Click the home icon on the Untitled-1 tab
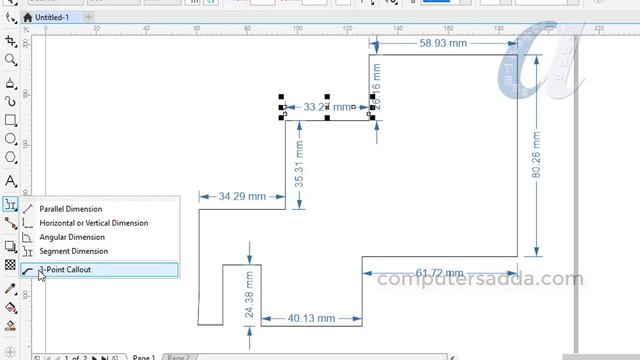The width and height of the screenshot is (640, 360). click(x=27, y=17)
